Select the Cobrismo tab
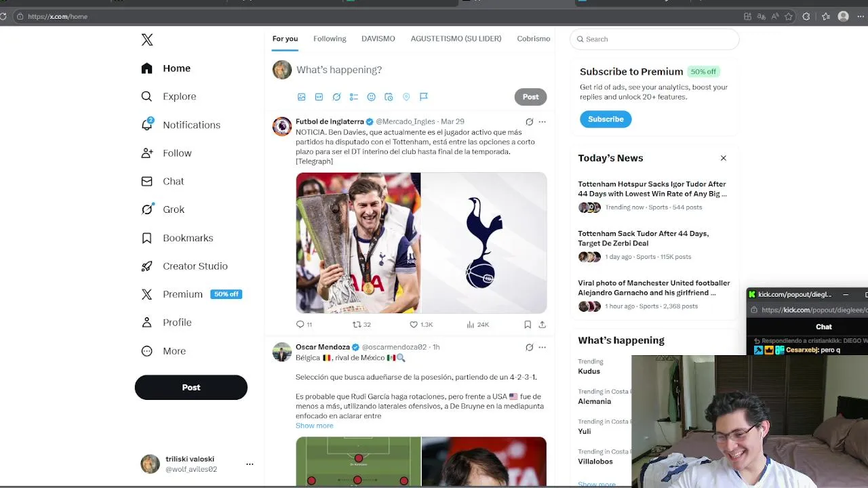This screenshot has width=868, height=488. 534,39
